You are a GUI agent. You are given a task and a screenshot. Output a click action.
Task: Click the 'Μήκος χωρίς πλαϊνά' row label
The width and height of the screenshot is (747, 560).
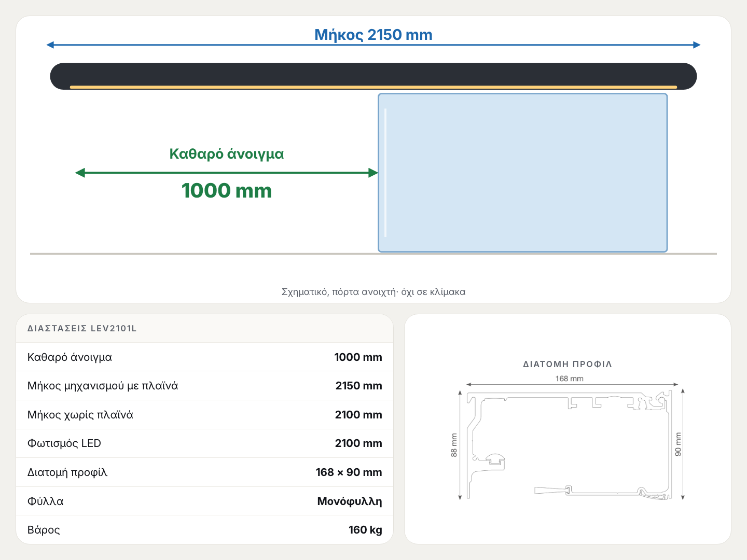pyautogui.click(x=80, y=415)
